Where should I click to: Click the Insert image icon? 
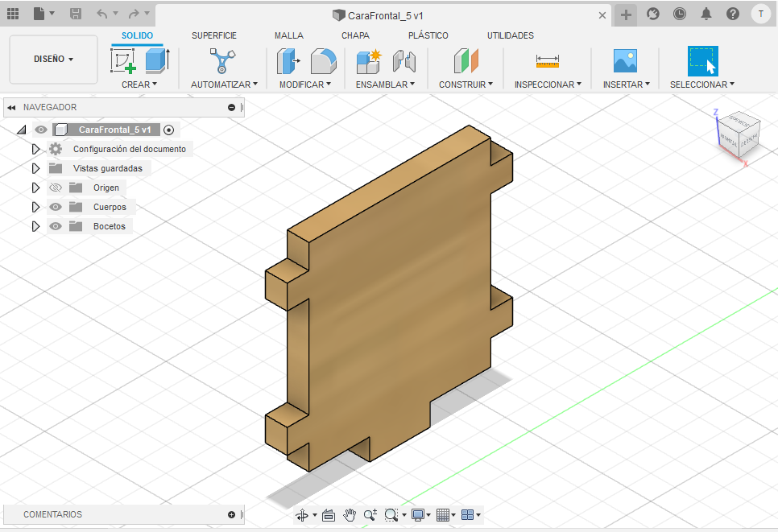pyautogui.click(x=625, y=61)
